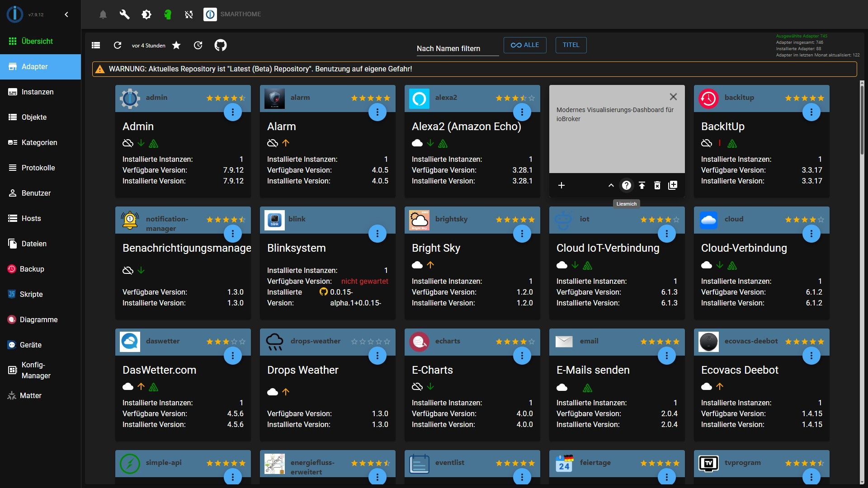Open Backup in sidebar
The image size is (868, 488).
tap(41, 269)
